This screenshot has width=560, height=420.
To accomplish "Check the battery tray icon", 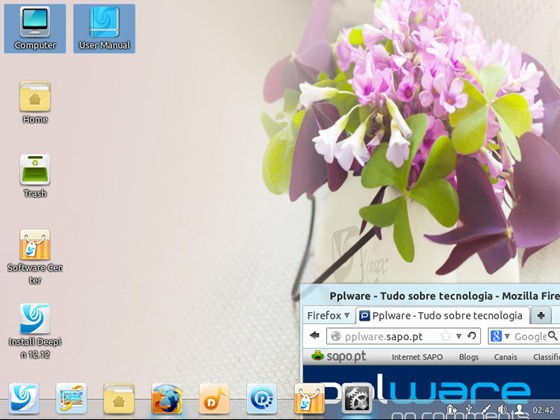I will click(x=452, y=410).
